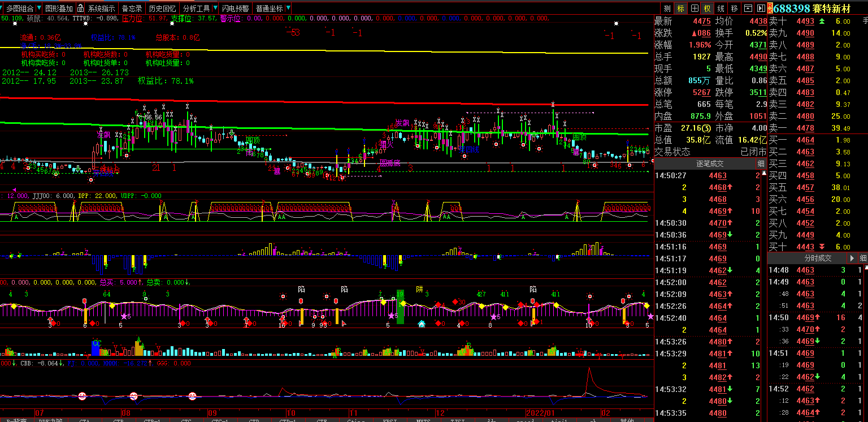Viewport: 868px width, 422px height.
Task: Click the panel collapse-up window icon
Action: click(x=748, y=8)
